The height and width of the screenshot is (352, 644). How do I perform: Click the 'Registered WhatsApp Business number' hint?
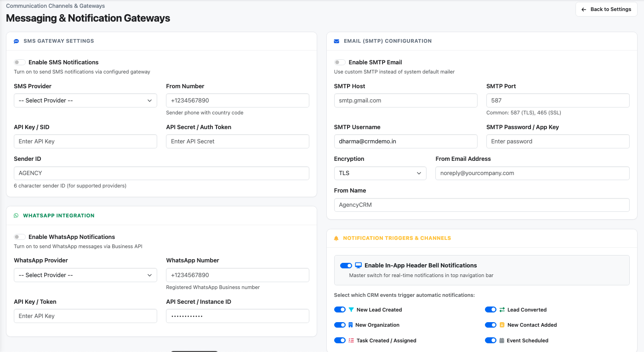pyautogui.click(x=213, y=287)
